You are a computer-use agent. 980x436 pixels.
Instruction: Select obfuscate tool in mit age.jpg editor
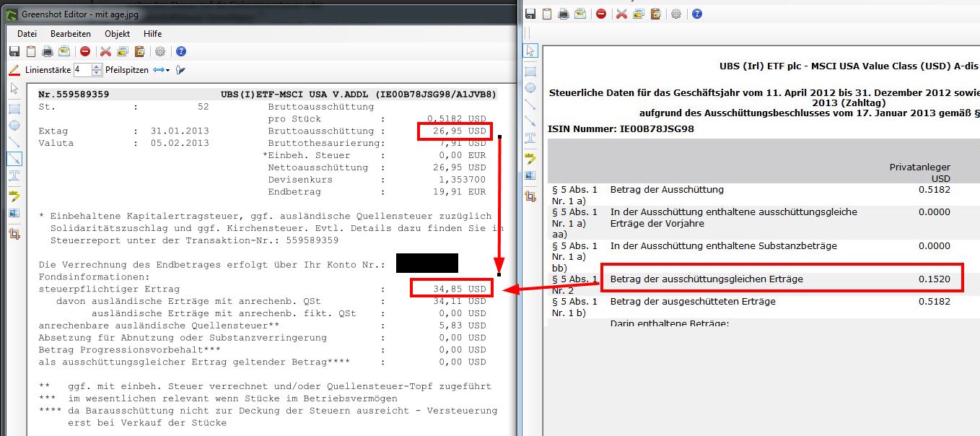(14, 213)
